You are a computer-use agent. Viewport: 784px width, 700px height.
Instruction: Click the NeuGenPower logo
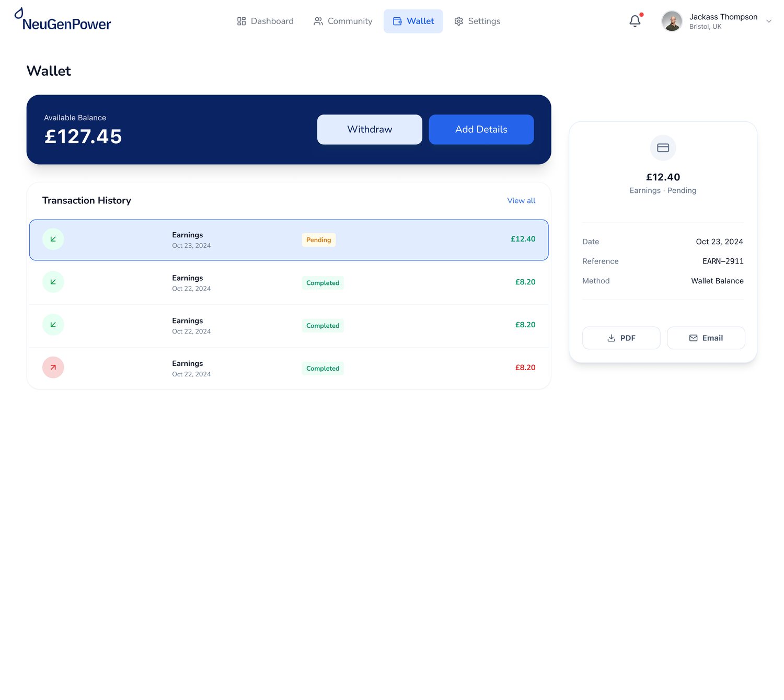tap(63, 20)
